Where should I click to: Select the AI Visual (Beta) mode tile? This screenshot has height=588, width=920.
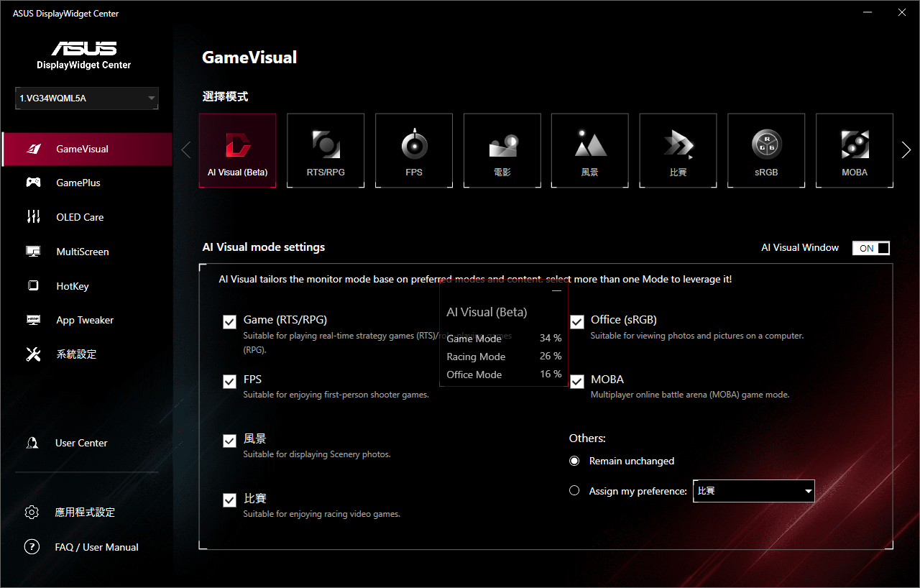click(237, 150)
